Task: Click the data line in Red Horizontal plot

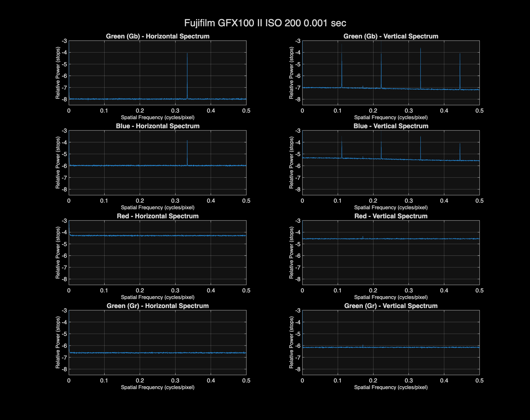Action: (157, 235)
